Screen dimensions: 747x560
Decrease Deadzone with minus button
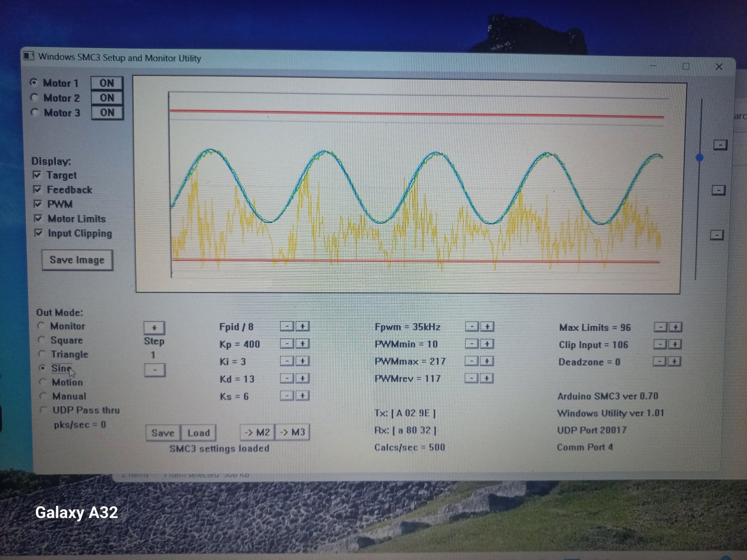659,361
